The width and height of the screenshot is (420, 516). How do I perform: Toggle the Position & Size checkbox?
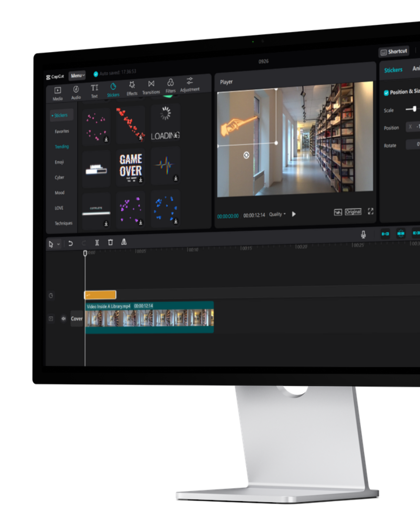pos(386,93)
